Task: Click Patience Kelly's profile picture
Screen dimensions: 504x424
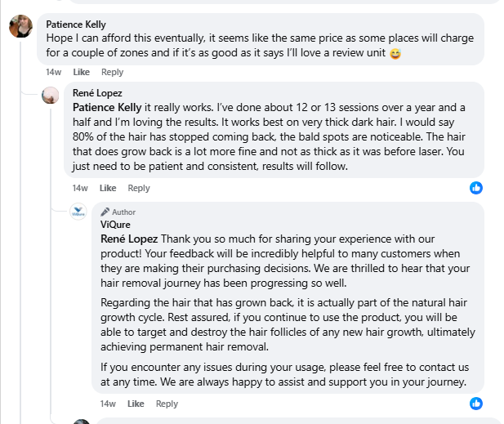Action: tap(20, 26)
